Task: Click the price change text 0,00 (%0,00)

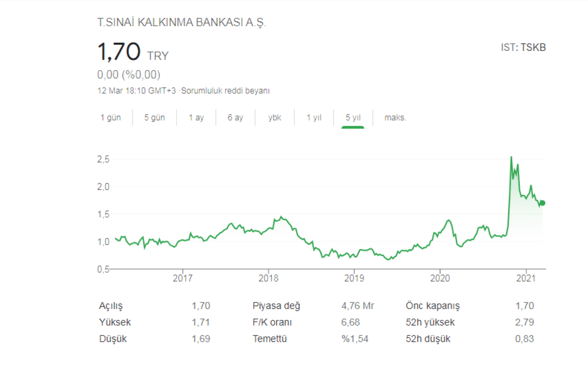Action: pyautogui.click(x=129, y=74)
